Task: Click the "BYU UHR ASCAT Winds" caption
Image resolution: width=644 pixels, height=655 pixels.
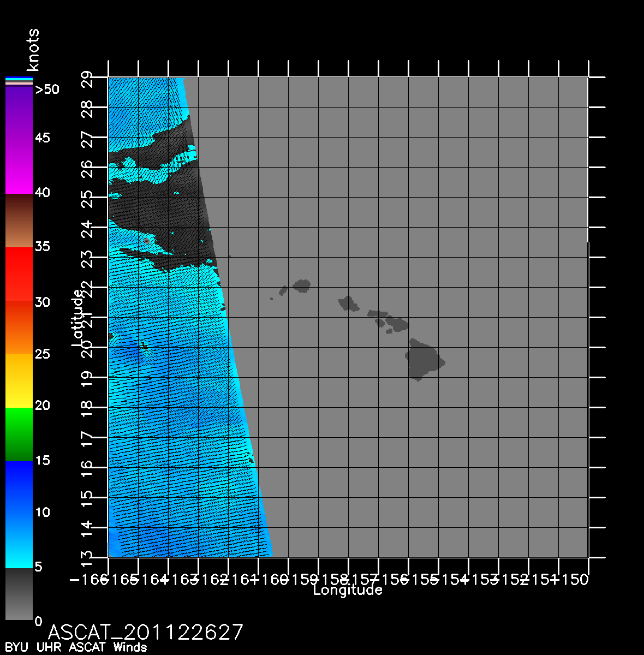Action: coord(76,648)
